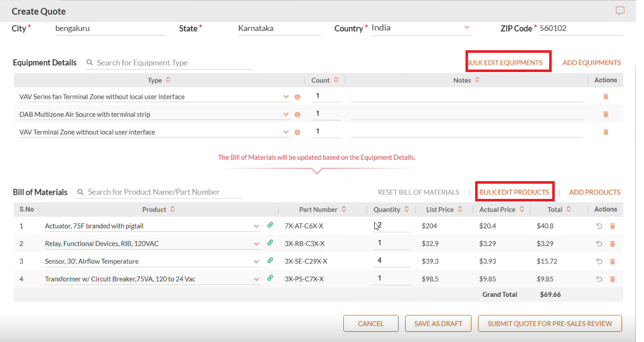Click SAVE AS DRAFT button
The height and width of the screenshot is (342, 644).
438,323
